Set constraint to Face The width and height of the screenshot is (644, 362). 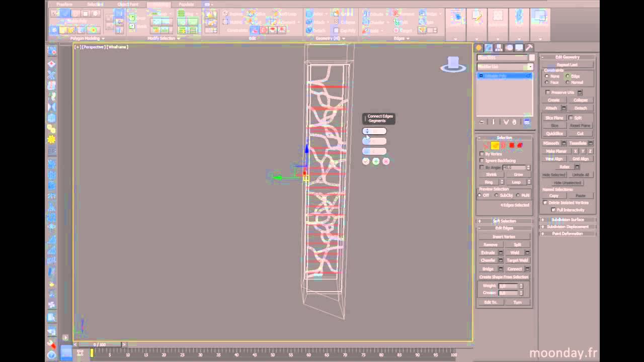547,82
